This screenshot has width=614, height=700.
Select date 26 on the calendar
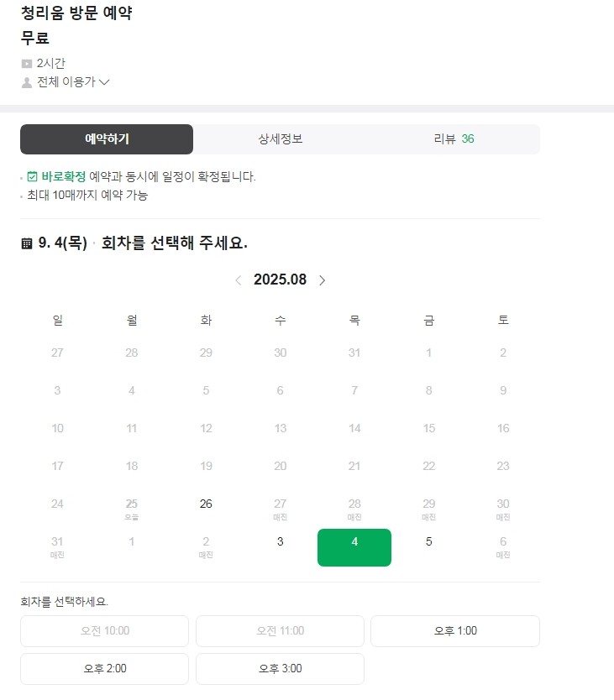pyautogui.click(x=206, y=504)
